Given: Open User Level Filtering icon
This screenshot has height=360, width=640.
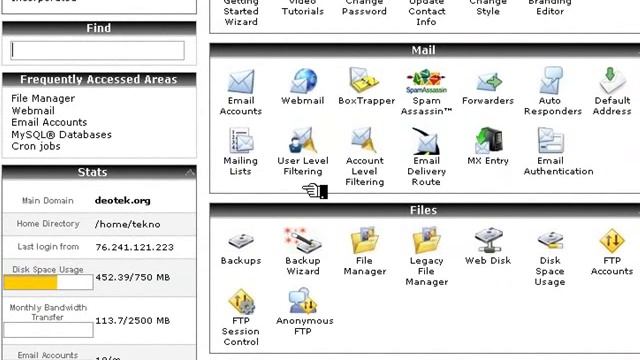Looking at the screenshot, I should click(x=302, y=141).
